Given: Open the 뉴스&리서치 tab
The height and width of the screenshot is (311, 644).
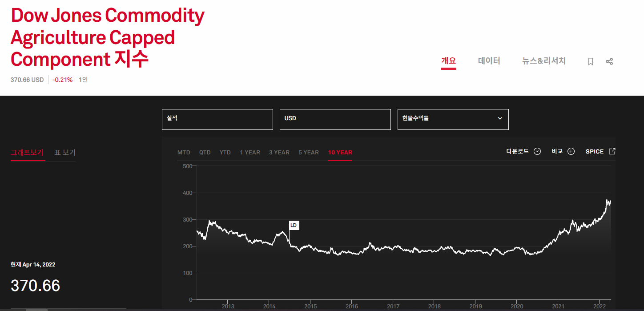Looking at the screenshot, I should 544,61.
